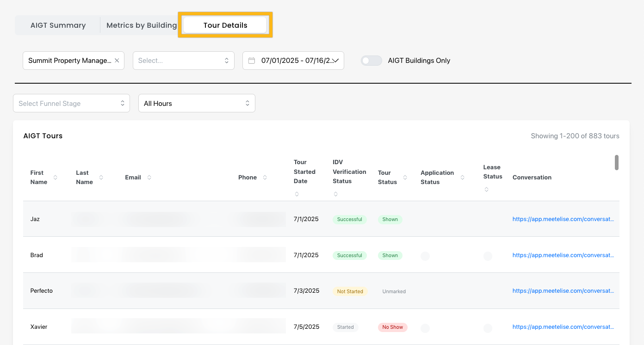
Task: Click Xavier's Started IDV badge
Action: pos(346,327)
